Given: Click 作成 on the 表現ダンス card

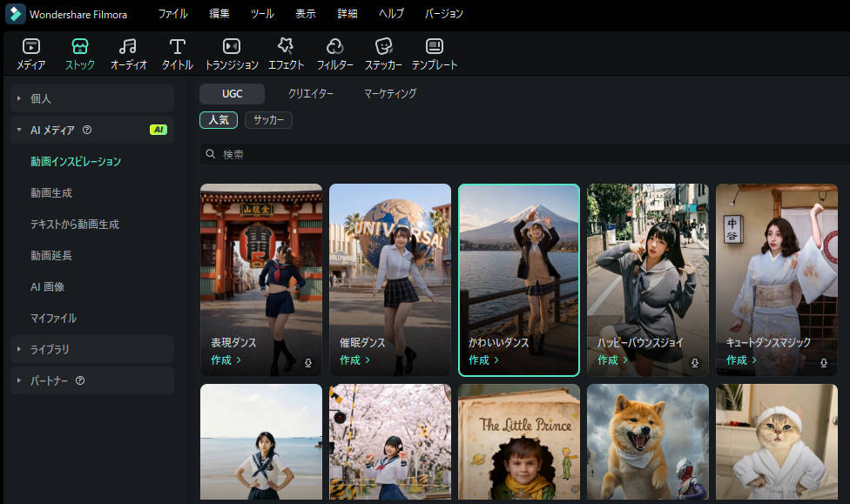Looking at the screenshot, I should coord(226,360).
